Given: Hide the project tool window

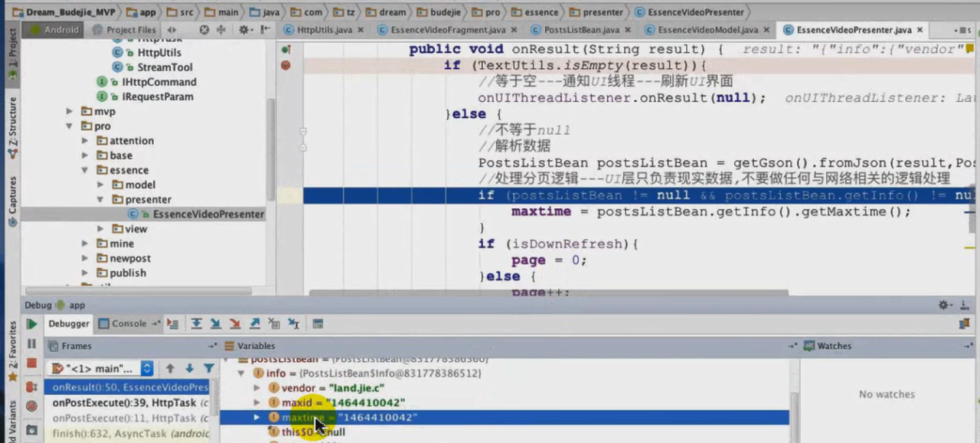Looking at the screenshot, I should click(x=264, y=30).
